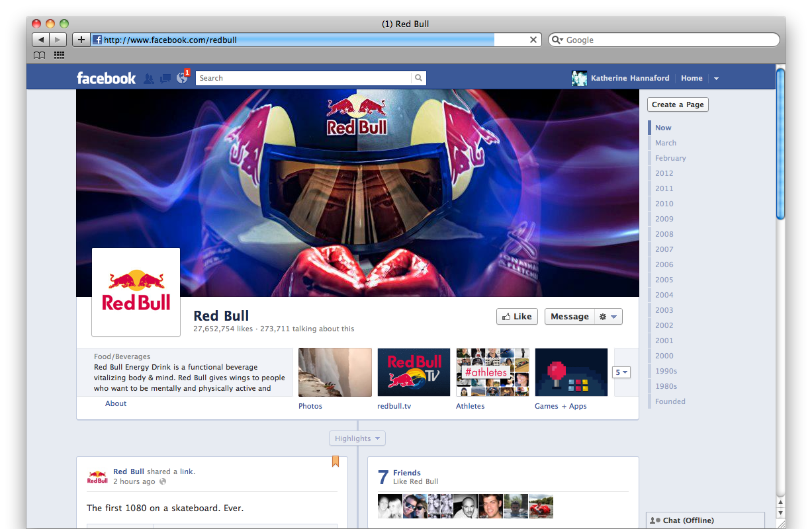Screen dimensions: 812x529
Task: Open the Athletes app thumbnail
Action: tap(492, 372)
